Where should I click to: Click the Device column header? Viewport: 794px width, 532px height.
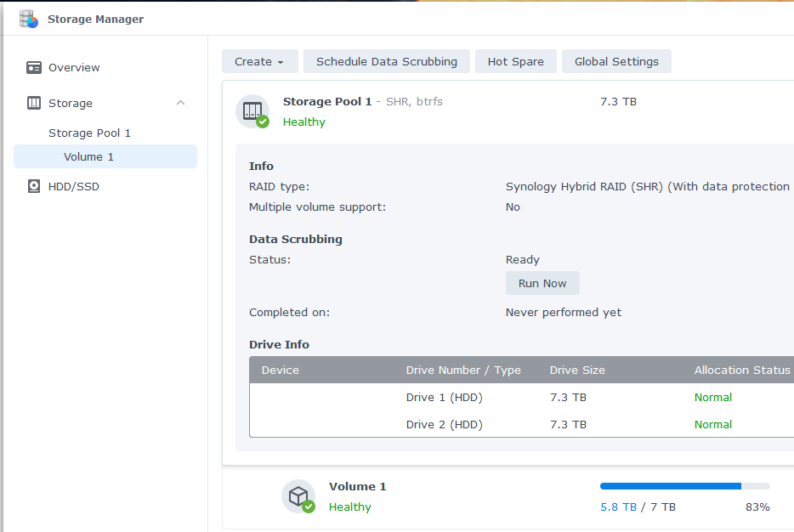point(280,370)
